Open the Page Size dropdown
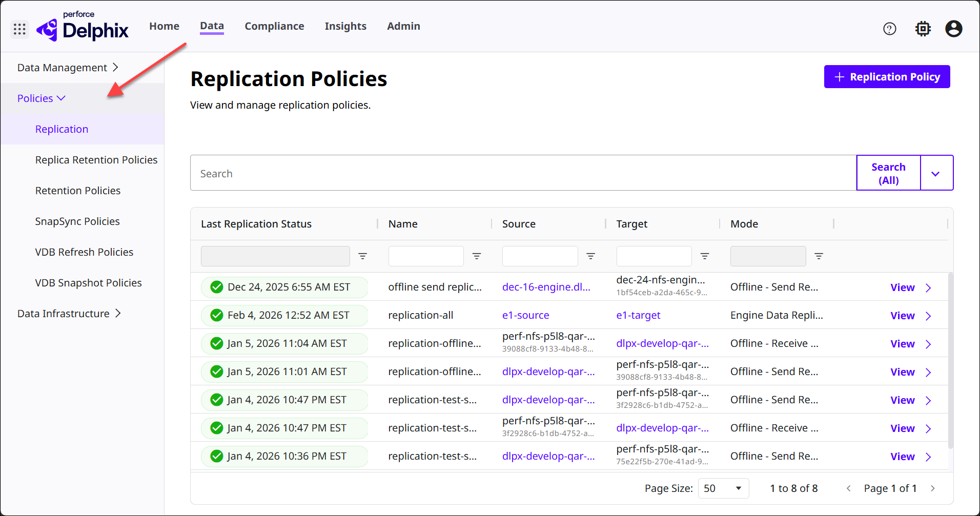 click(723, 488)
